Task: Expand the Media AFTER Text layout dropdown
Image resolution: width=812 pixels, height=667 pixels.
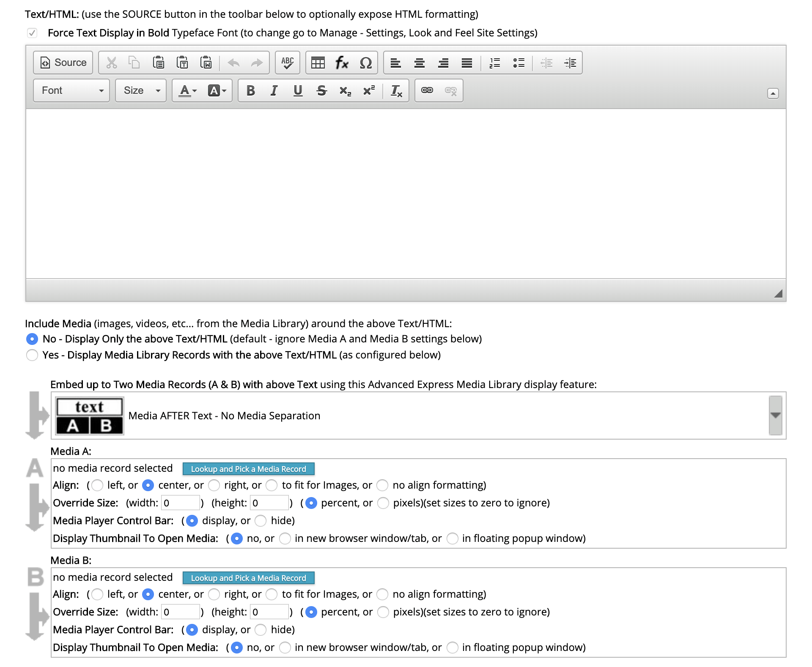Action: tap(775, 416)
